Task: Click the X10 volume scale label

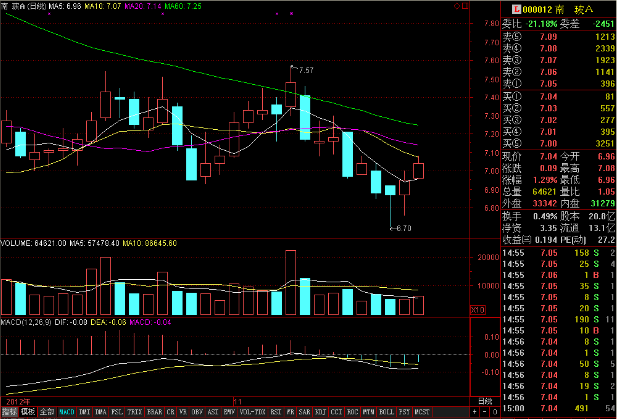Action: click(478, 310)
